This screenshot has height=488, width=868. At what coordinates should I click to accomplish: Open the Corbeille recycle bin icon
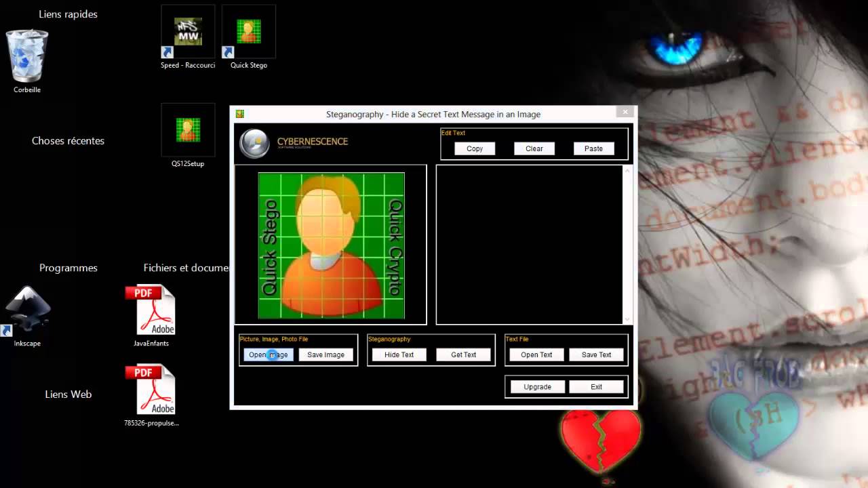[27, 60]
